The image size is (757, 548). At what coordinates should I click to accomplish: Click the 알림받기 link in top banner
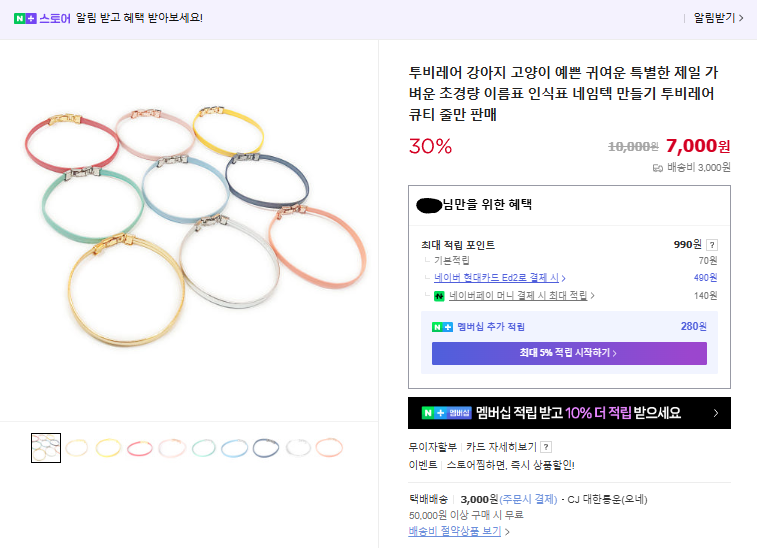(x=718, y=18)
